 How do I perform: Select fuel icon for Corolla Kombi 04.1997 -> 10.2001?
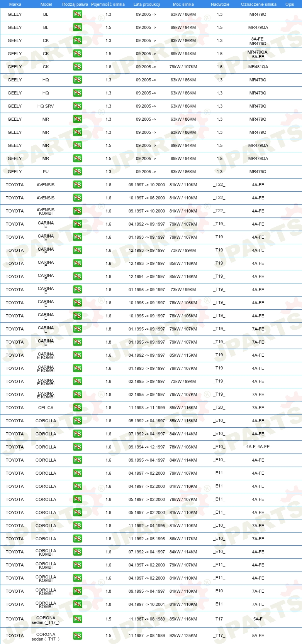77,604
